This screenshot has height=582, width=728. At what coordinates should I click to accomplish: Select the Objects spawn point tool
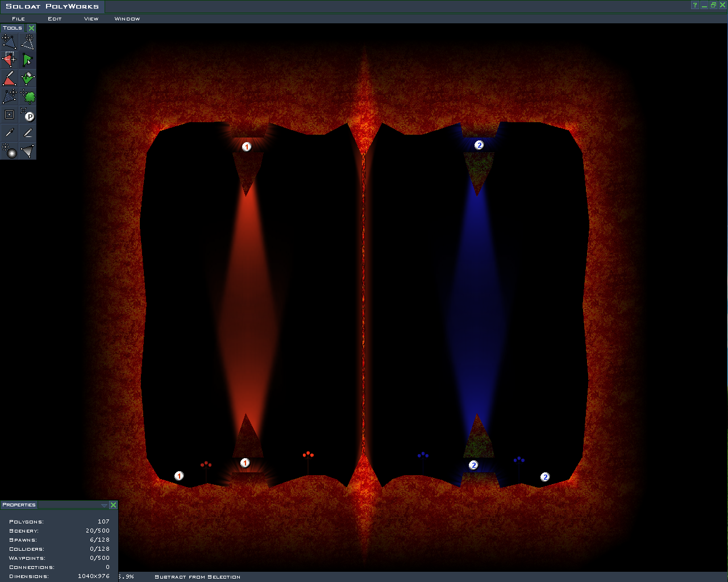coord(27,115)
